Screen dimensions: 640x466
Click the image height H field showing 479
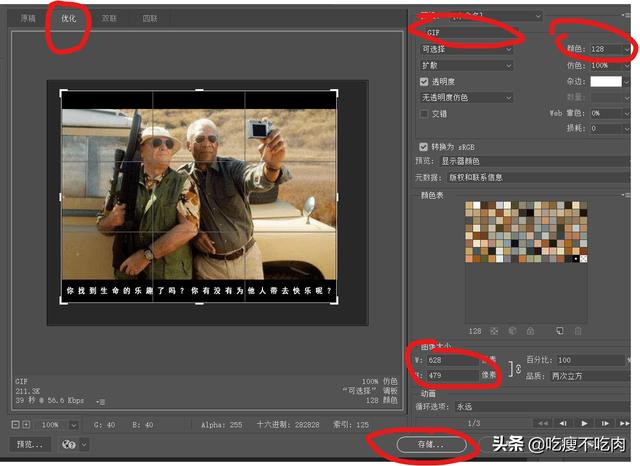pyautogui.click(x=452, y=375)
